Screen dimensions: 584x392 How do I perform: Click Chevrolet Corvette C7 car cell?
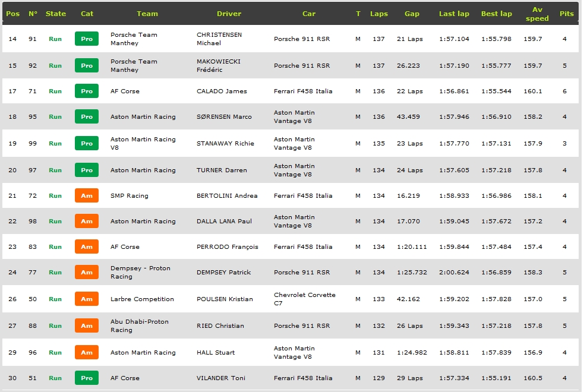click(x=305, y=299)
